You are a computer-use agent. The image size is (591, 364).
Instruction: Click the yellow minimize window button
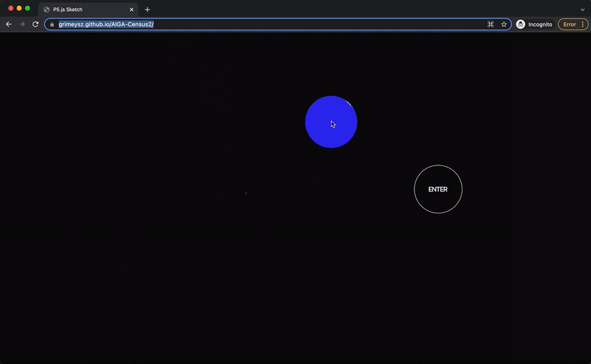pos(19,8)
